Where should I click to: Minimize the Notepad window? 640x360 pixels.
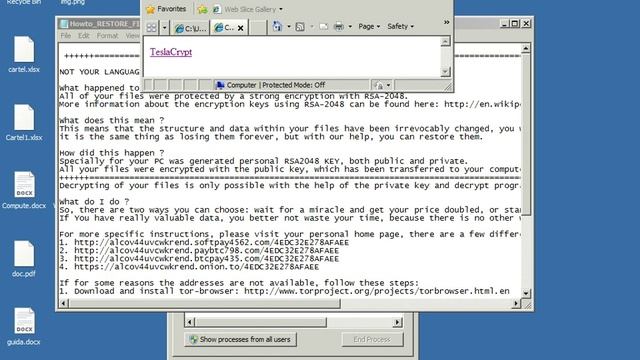coord(504,24)
